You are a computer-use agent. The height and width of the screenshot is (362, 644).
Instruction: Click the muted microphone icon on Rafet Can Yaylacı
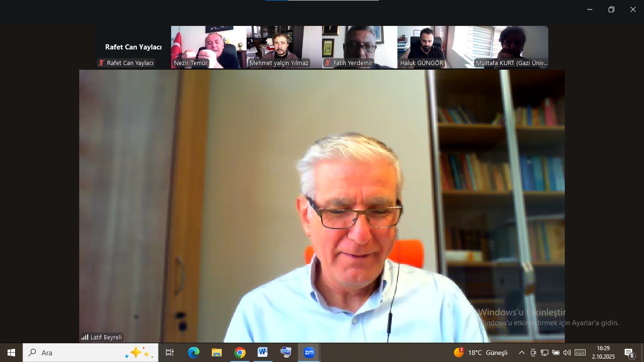101,63
